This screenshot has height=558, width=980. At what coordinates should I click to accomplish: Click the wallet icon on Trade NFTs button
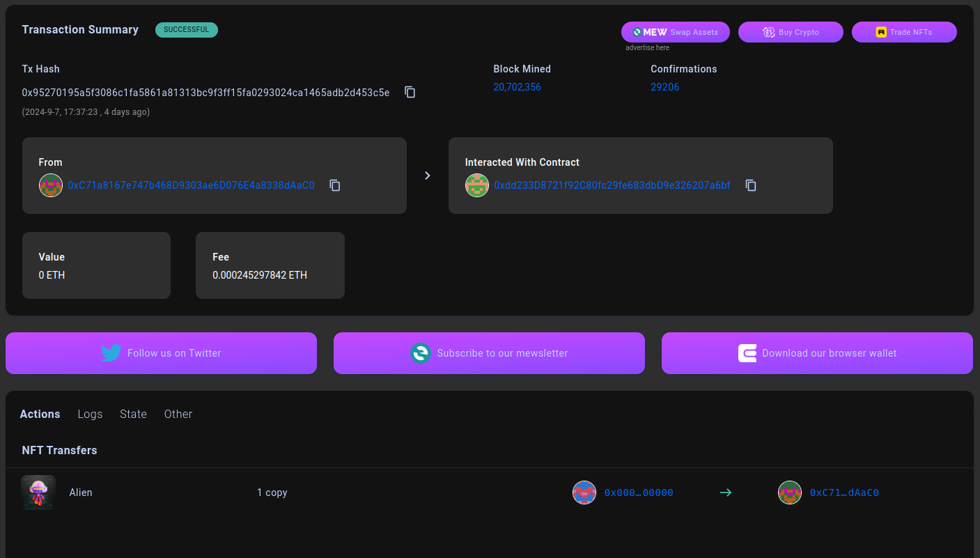tap(880, 32)
